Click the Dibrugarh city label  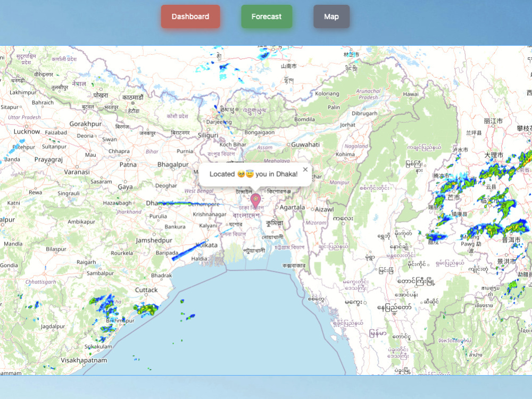[x=364, y=113]
